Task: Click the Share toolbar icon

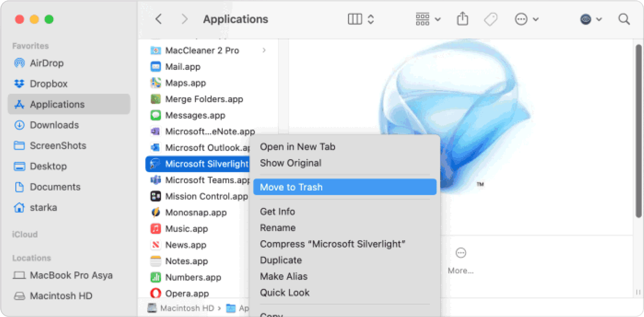Action: click(463, 19)
